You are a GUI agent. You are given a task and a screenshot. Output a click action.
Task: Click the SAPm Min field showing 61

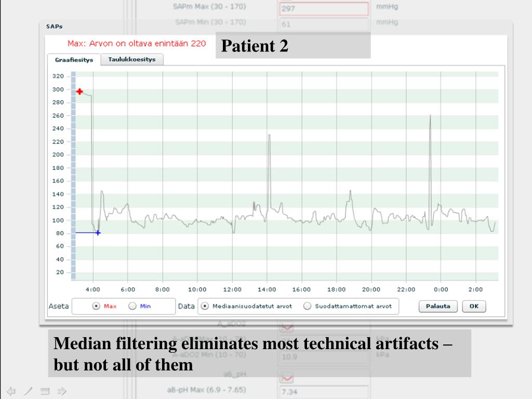point(324,24)
